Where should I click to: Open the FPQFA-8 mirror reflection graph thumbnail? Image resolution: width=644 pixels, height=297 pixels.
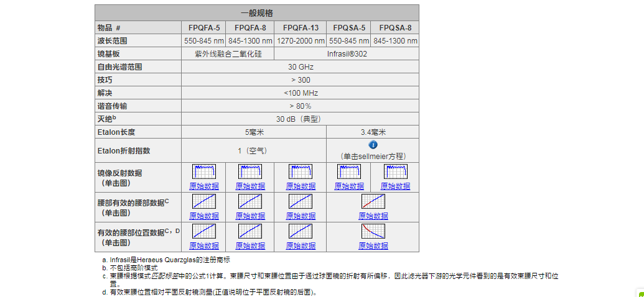[x=250, y=171]
